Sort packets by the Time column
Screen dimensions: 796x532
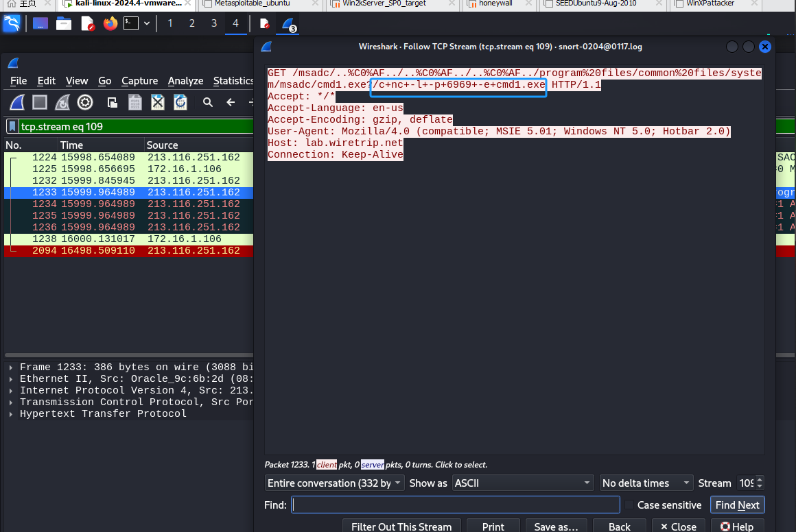[101, 145]
